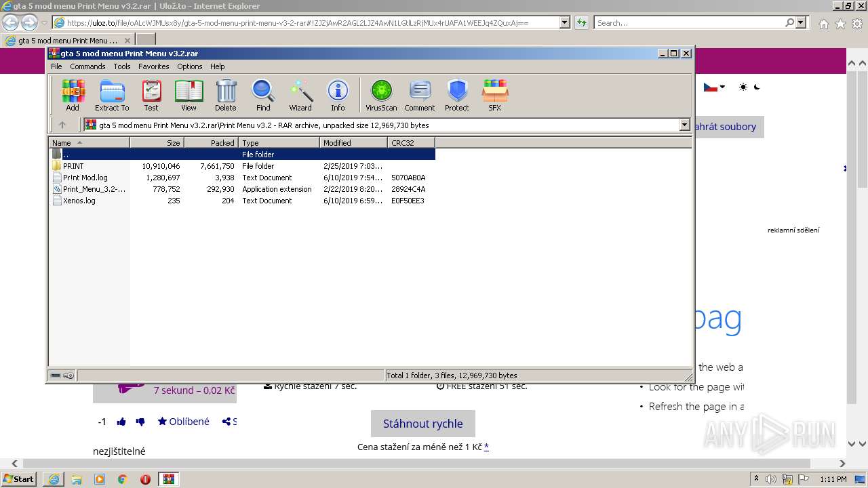The height and width of the screenshot is (488, 868).
Task: Click the Delete trash icon
Action: (226, 95)
